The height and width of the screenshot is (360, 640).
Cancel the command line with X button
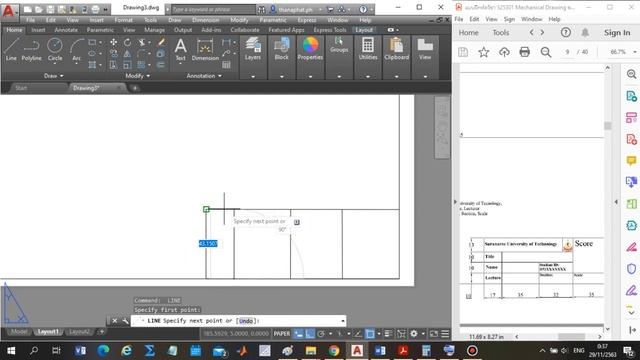coord(115,321)
